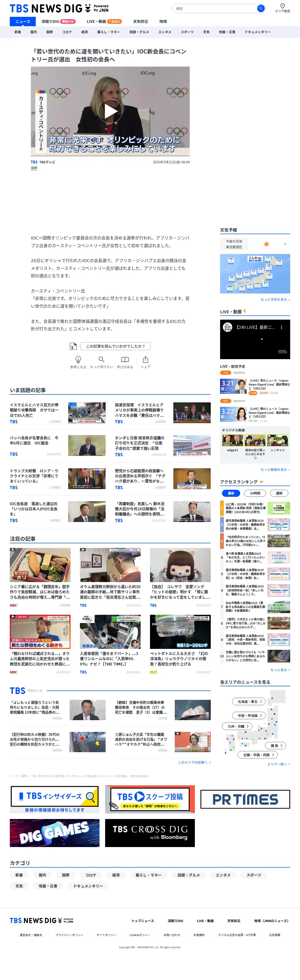This screenshot has width=300, height=980.
Task: Click the シェア share icon
Action: point(146,360)
